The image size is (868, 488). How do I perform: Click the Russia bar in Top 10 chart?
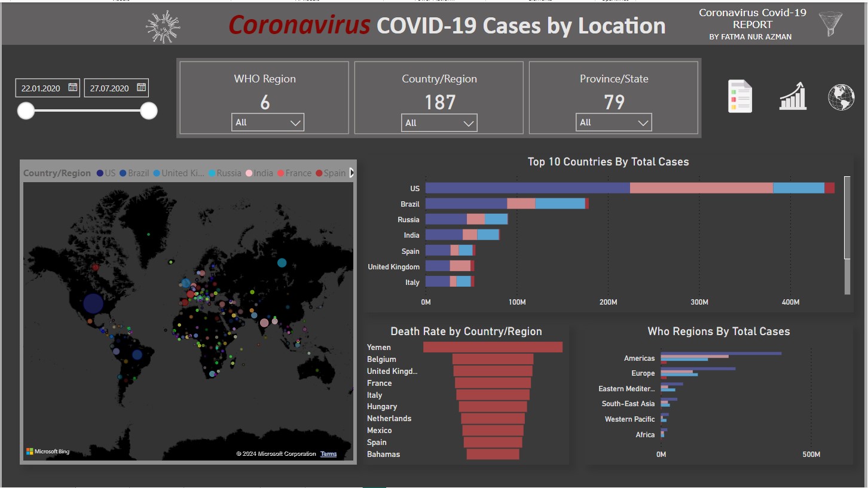(466, 219)
